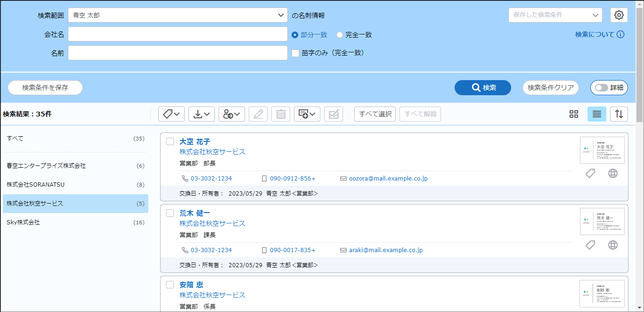This screenshot has height=312, width=644.
Task: Select 春空エンタープライズ株式会社 in company list
Action: tap(75, 166)
